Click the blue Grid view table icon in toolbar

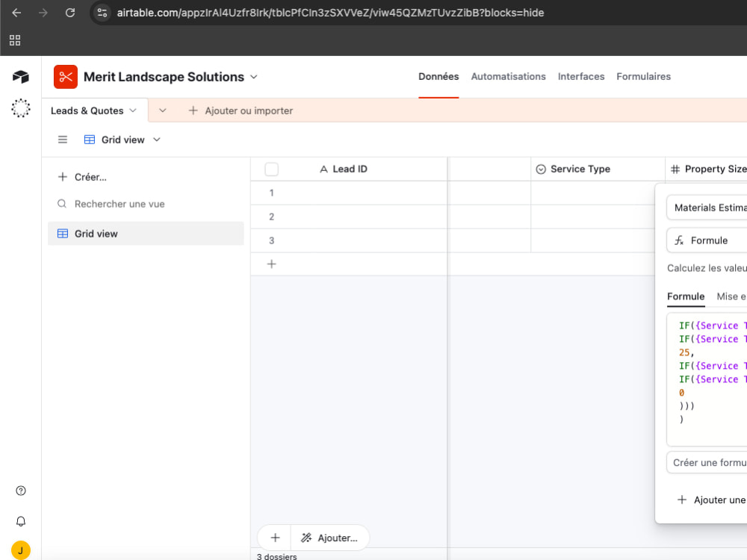89,140
